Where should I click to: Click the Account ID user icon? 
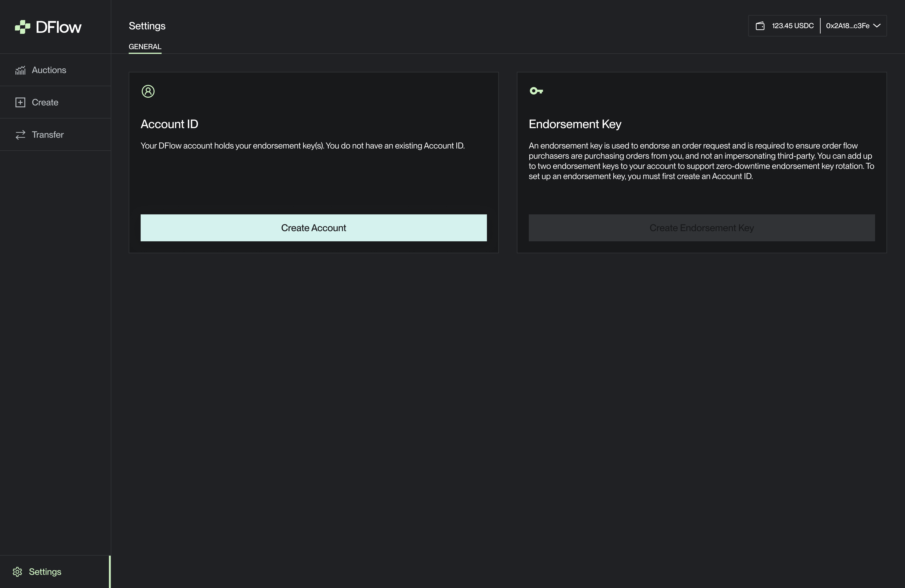pos(148,91)
